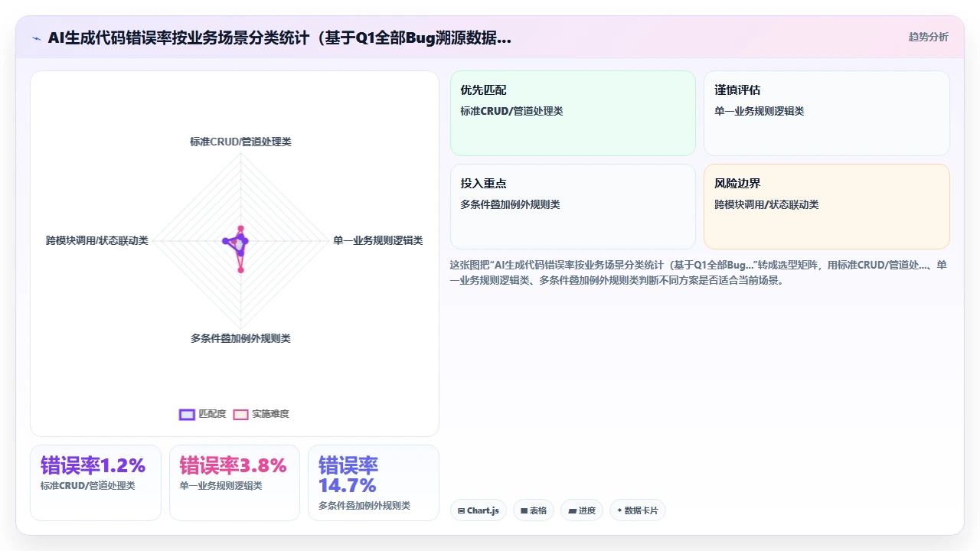Click the icon in the 进度 tag
The width and height of the screenshot is (980, 551).
point(572,510)
